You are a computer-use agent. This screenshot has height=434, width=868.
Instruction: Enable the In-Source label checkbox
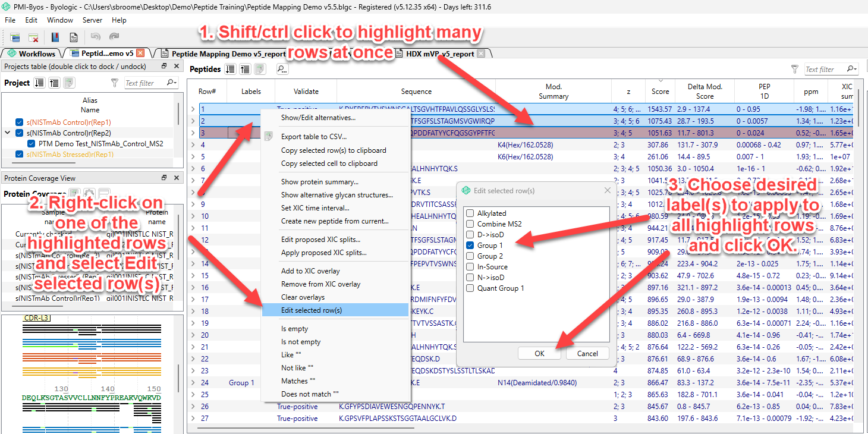(x=470, y=267)
